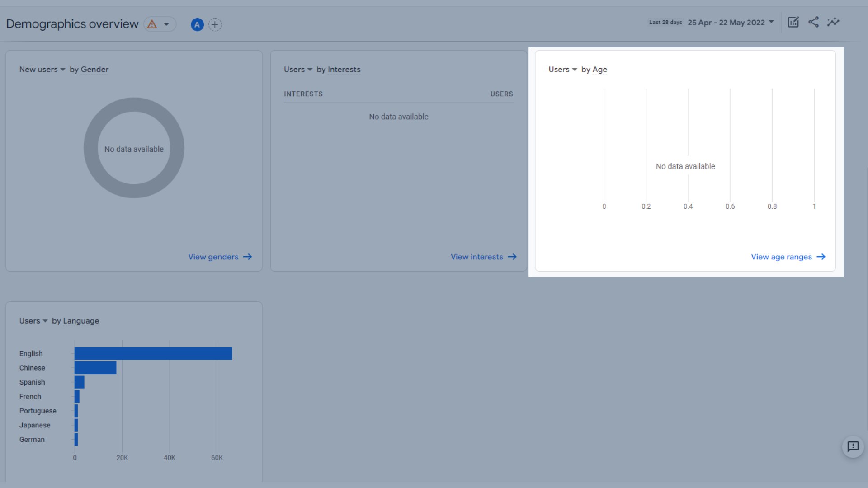Image resolution: width=868 pixels, height=488 pixels.
Task: Open 'View genders' detailed report
Action: 219,257
